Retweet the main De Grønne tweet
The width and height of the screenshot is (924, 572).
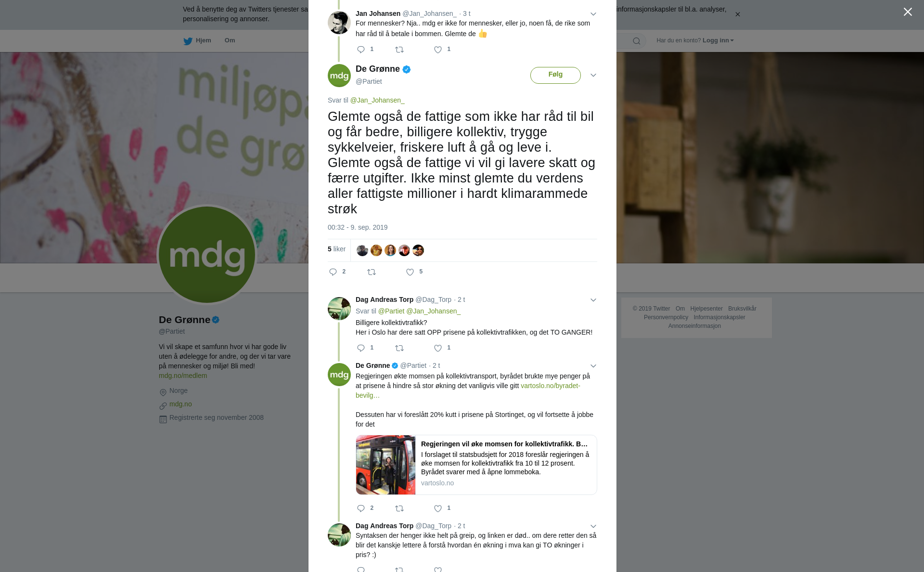pyautogui.click(x=372, y=273)
